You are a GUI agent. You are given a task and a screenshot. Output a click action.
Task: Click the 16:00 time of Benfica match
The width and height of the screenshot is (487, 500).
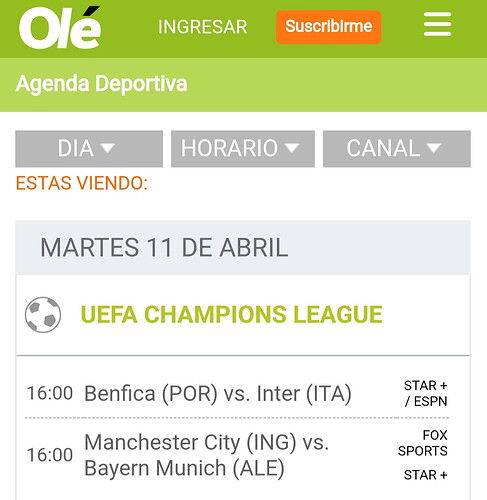click(50, 393)
